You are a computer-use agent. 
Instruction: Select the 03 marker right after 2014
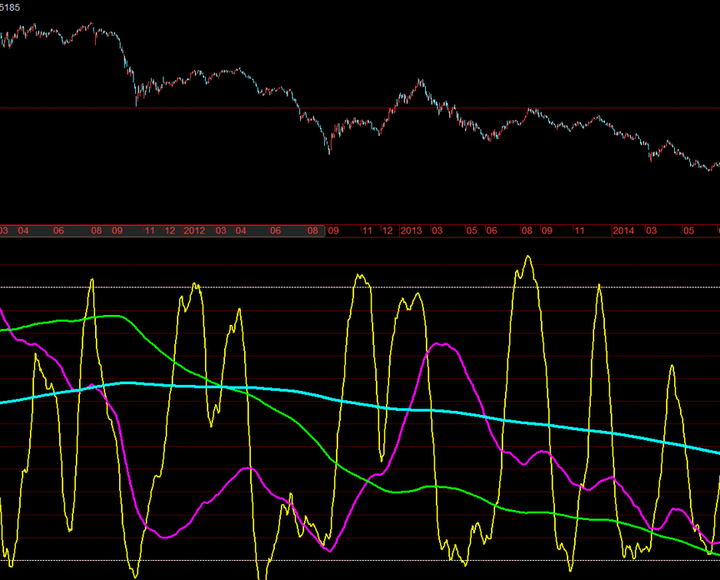tap(651, 231)
